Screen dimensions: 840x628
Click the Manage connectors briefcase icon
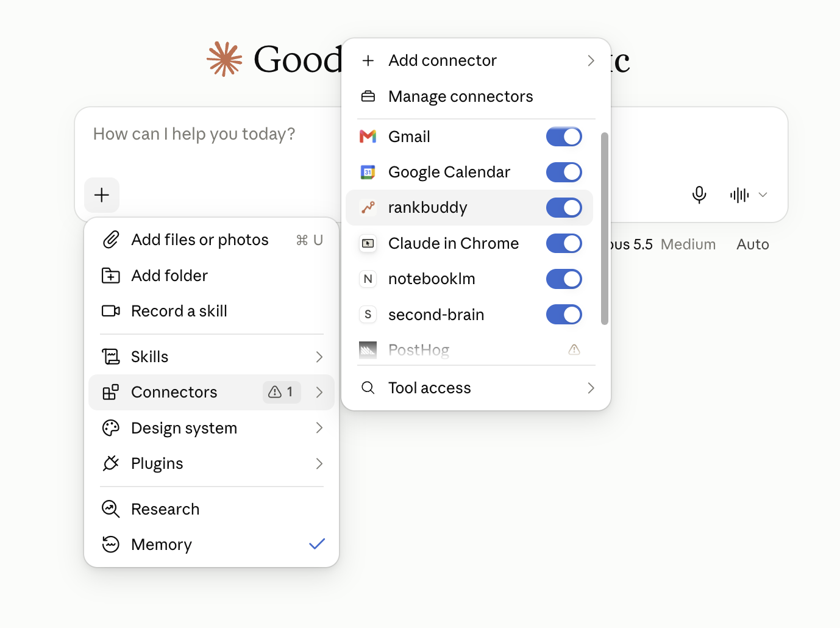[x=368, y=96]
